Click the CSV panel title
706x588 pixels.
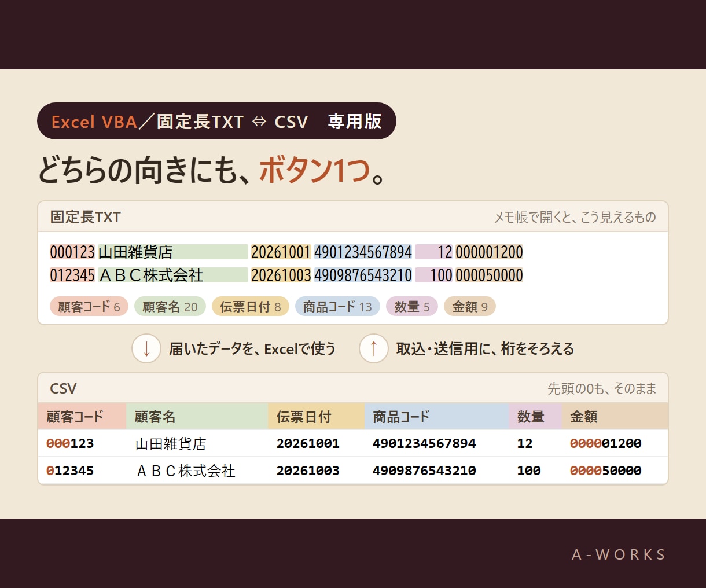pyautogui.click(x=63, y=388)
